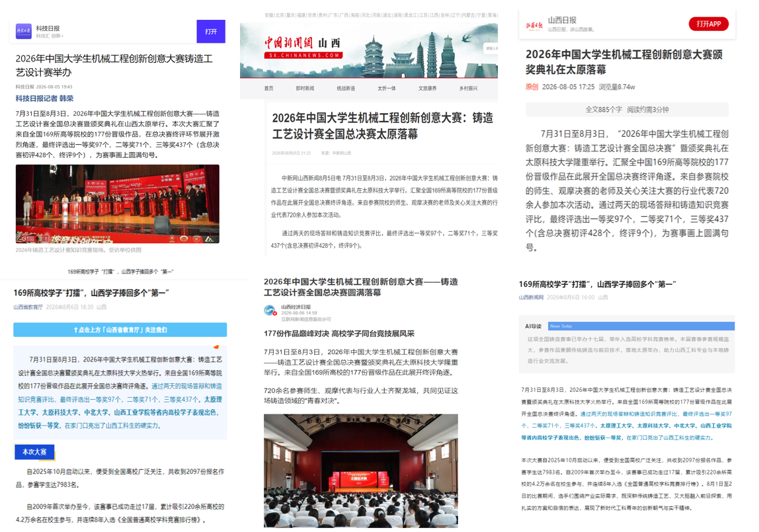Open the 黑龙江 region link

pyautogui.click(x=411, y=15)
